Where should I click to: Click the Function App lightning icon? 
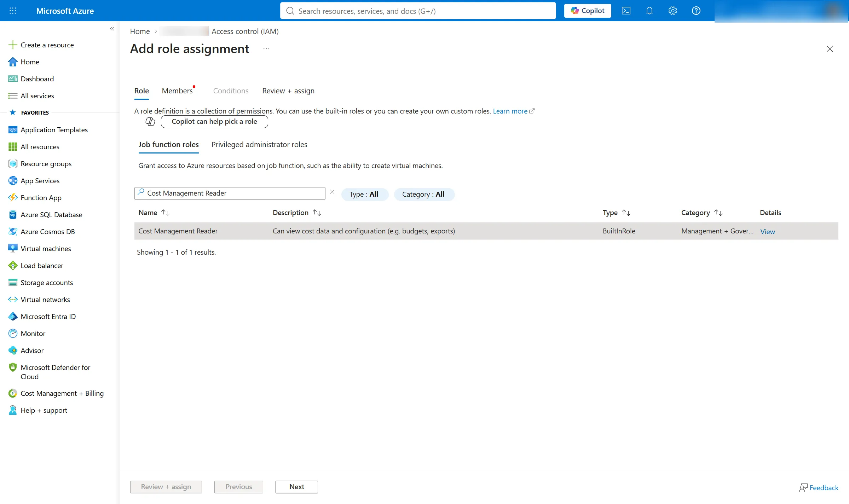(13, 198)
